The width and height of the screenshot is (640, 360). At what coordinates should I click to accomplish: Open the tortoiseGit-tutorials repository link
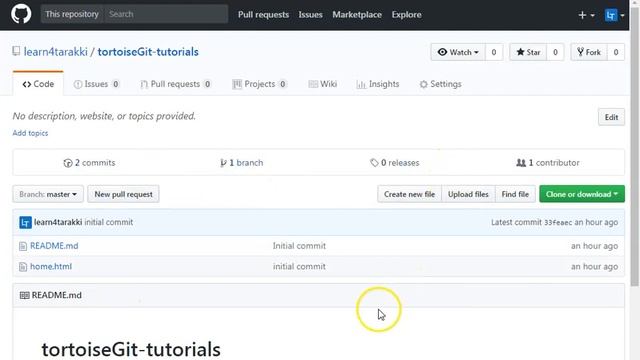pos(148,52)
